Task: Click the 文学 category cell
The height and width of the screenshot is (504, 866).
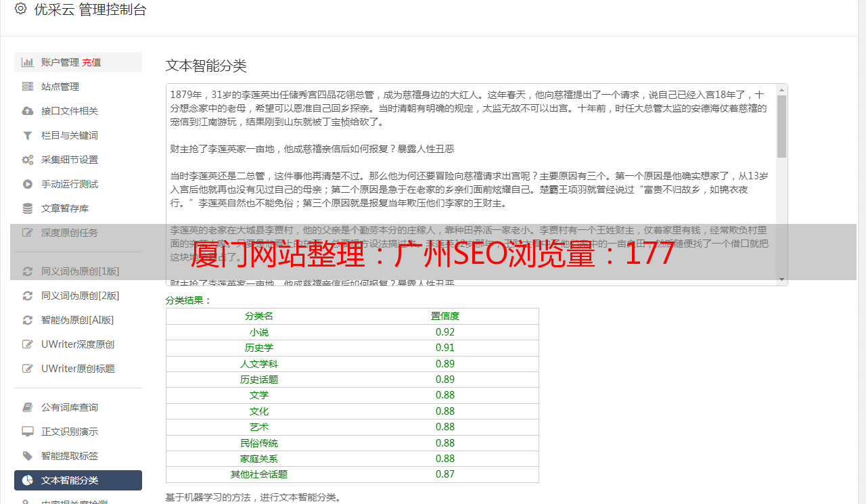Action: point(259,395)
